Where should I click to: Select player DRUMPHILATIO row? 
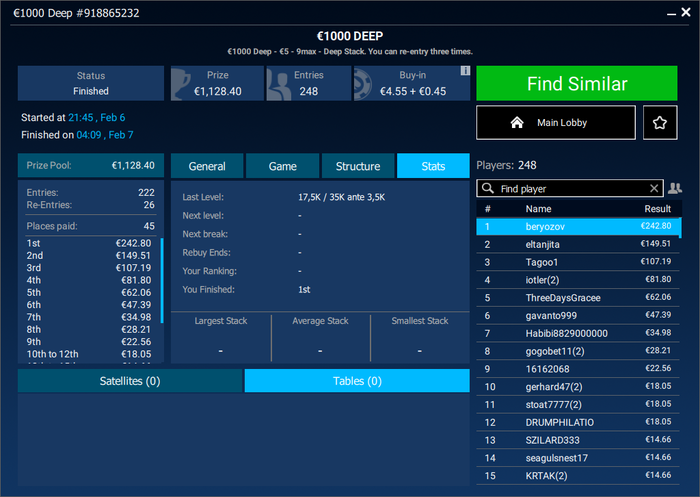578,422
